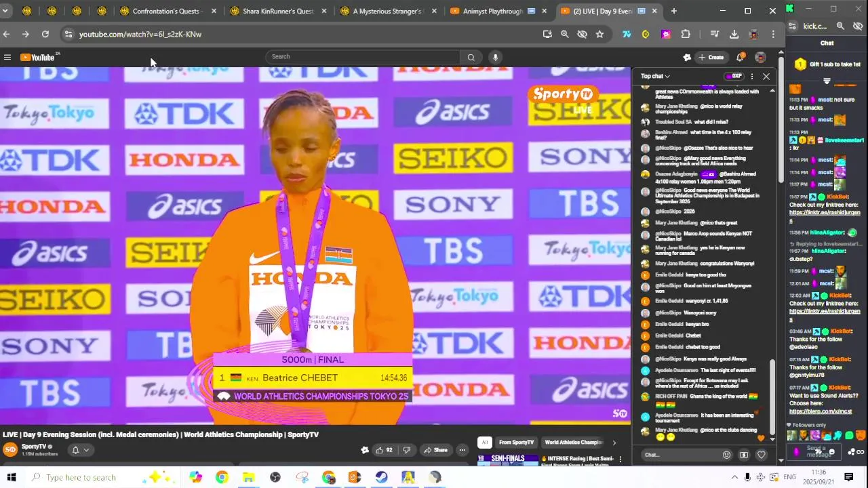Viewport: 868px width, 488px height.
Task: Switch to the Confrontation's Quests tab
Action: 169,11
